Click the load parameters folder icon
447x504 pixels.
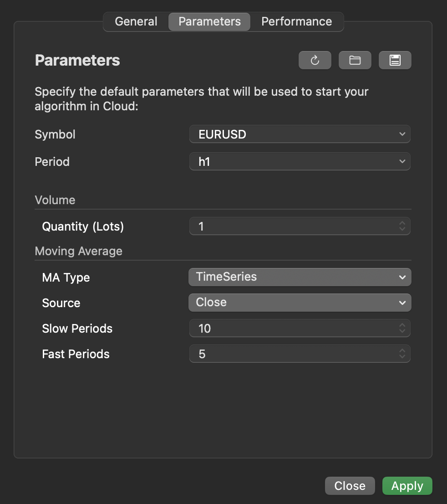coord(355,60)
